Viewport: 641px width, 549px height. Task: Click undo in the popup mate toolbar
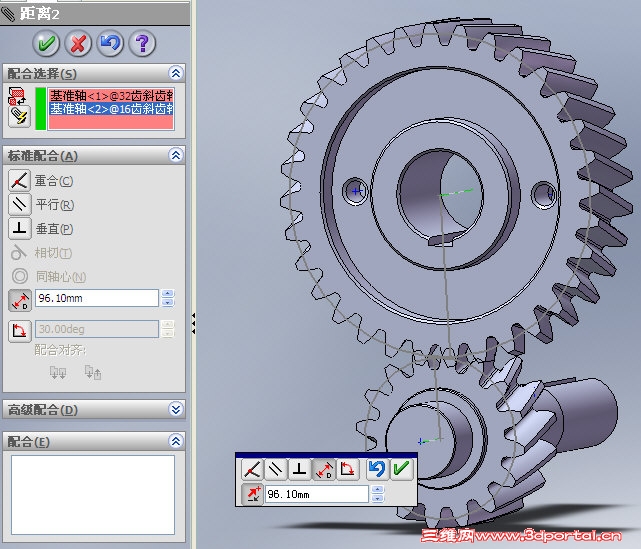tap(377, 469)
